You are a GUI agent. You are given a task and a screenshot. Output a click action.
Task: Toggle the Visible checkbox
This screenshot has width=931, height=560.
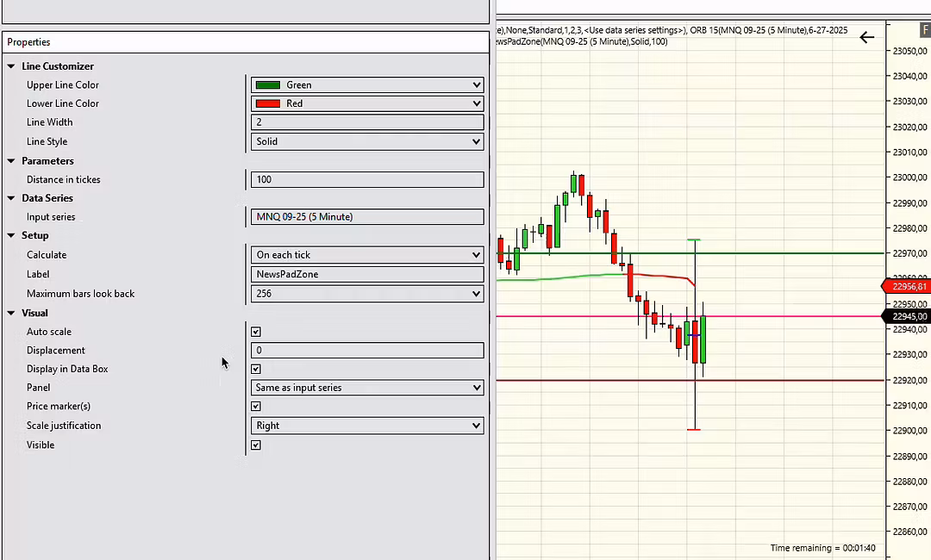(x=256, y=445)
